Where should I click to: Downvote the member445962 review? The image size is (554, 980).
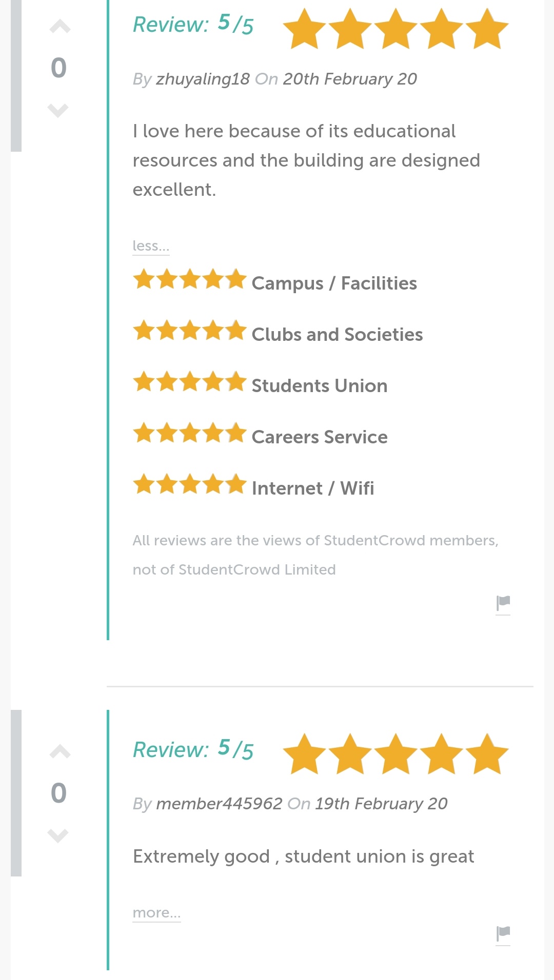[58, 835]
